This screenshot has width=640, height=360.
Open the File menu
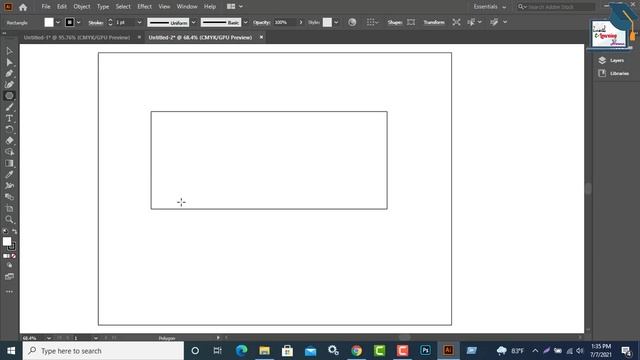point(46,7)
